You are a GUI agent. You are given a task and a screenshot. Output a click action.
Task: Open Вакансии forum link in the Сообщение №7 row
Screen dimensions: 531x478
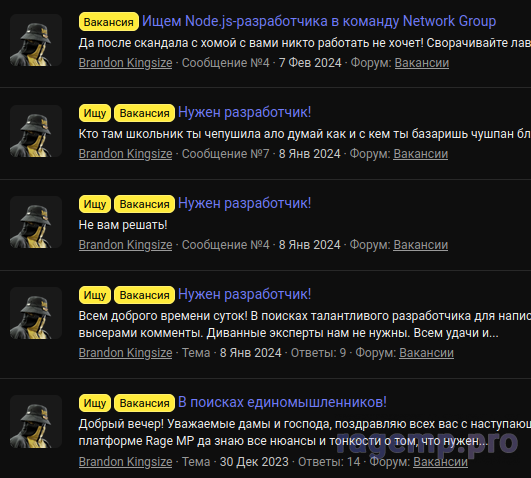pos(421,154)
